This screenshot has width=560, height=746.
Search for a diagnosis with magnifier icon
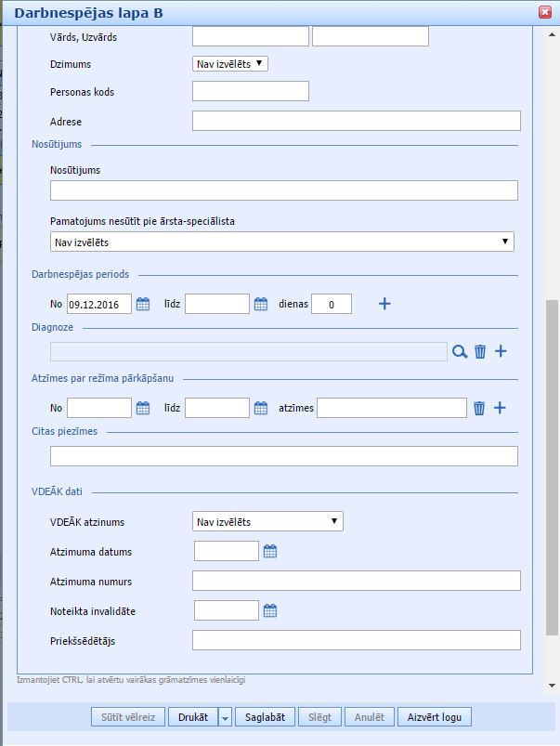pyautogui.click(x=459, y=351)
